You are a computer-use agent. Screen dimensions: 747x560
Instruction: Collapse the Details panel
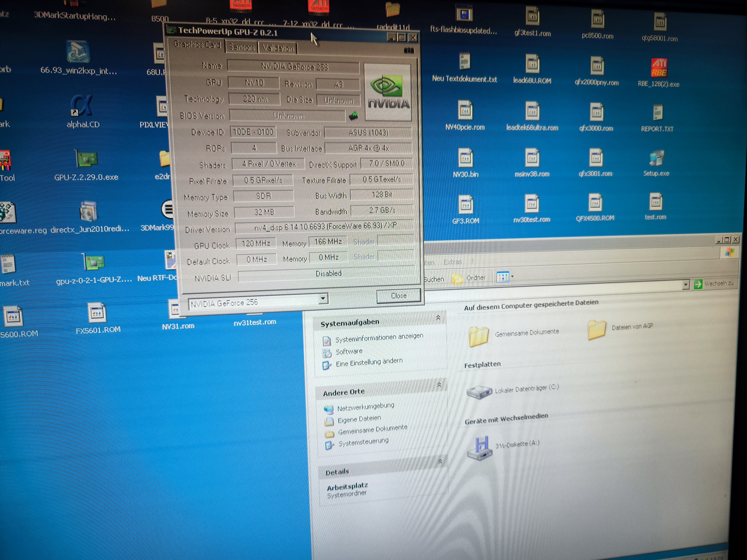440,461
